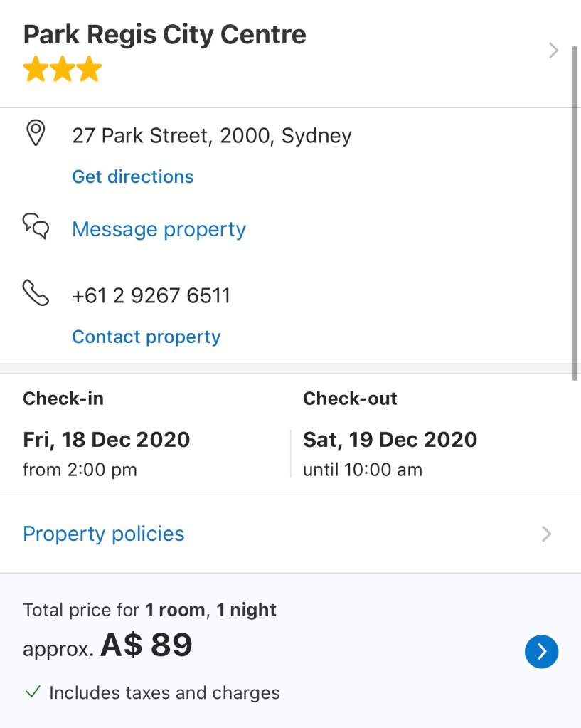Open Property policies row
The height and width of the screenshot is (728, 581).
pos(104,534)
